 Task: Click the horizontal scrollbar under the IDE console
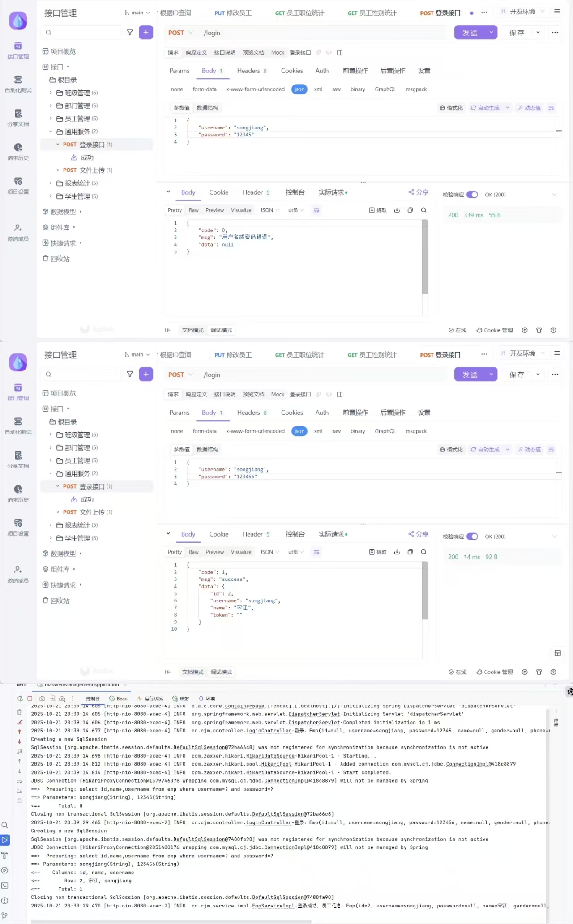pos(170,921)
